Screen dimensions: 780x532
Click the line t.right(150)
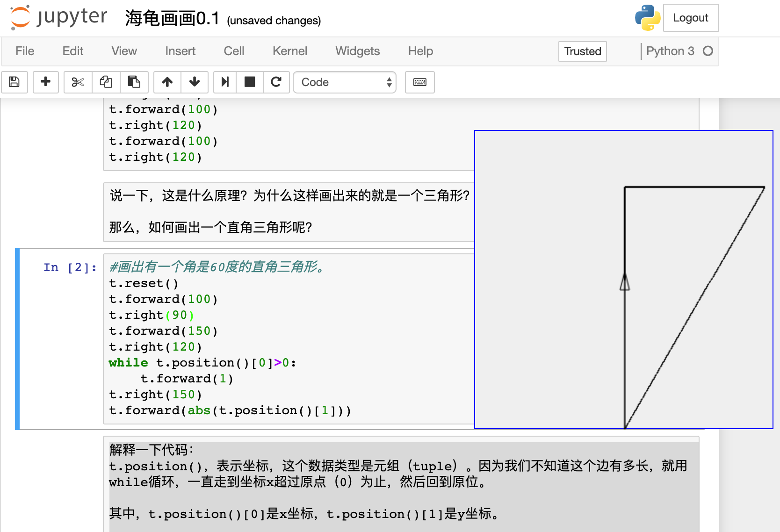(x=155, y=395)
